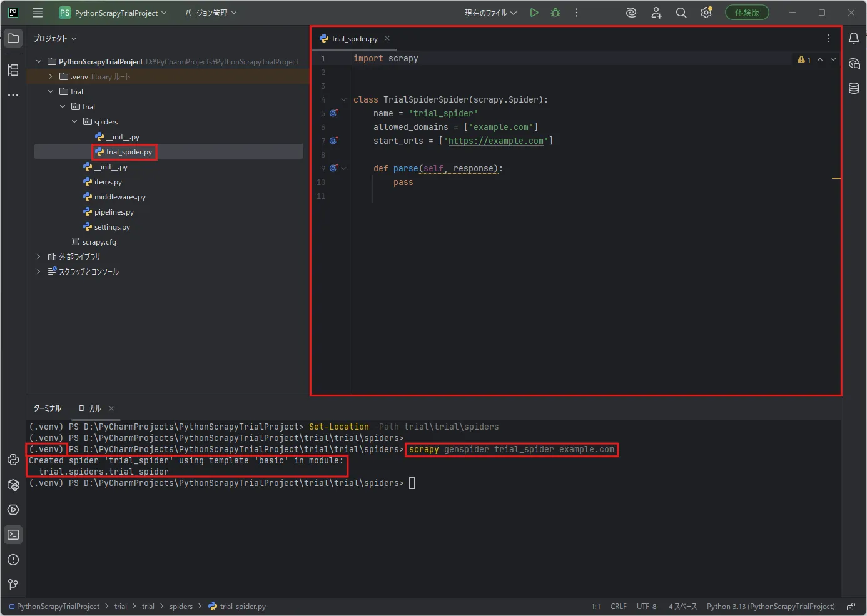
Task: Collapse the spiders folder
Action: [x=74, y=121]
